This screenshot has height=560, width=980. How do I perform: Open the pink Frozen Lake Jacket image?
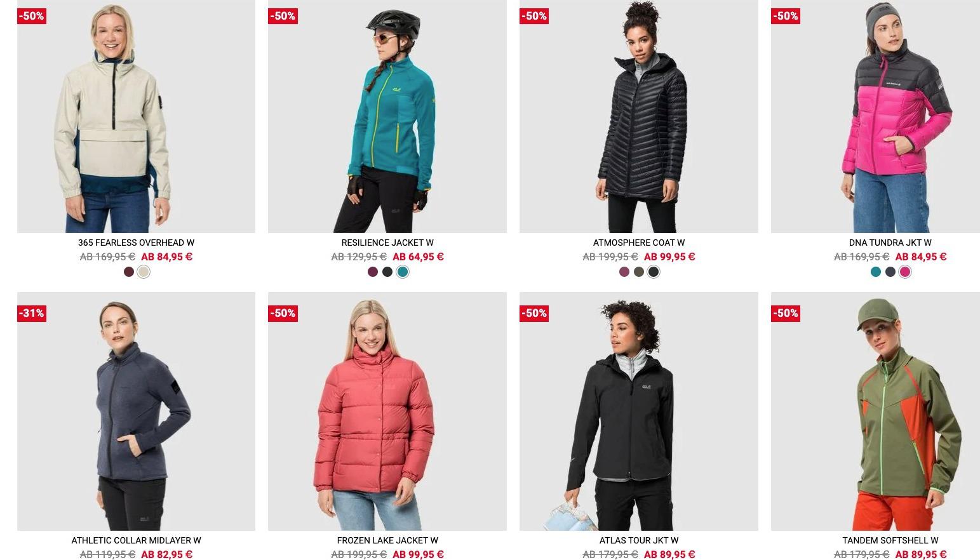(387, 411)
